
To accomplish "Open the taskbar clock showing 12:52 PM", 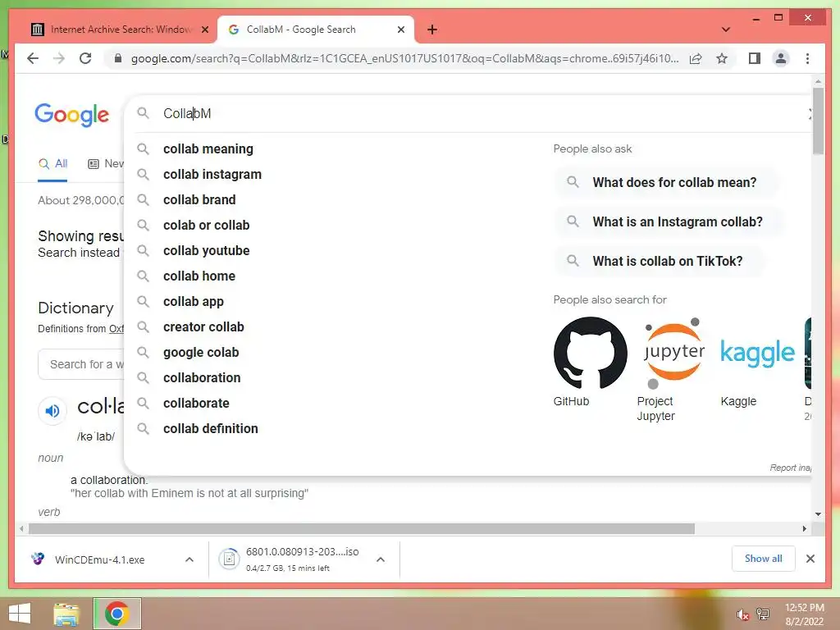I will 804,614.
